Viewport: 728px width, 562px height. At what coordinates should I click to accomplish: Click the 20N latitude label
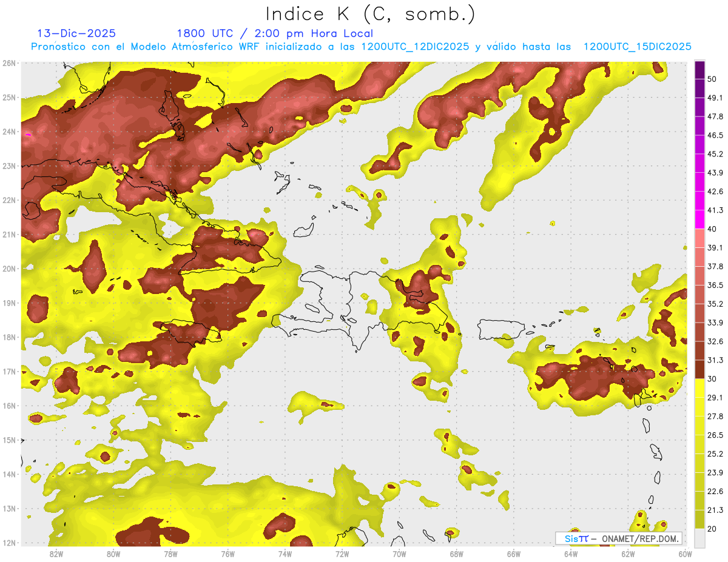pos(9,269)
